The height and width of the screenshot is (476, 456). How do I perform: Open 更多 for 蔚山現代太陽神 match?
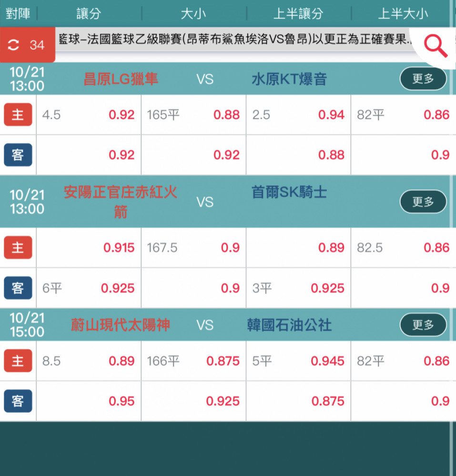pos(423,325)
